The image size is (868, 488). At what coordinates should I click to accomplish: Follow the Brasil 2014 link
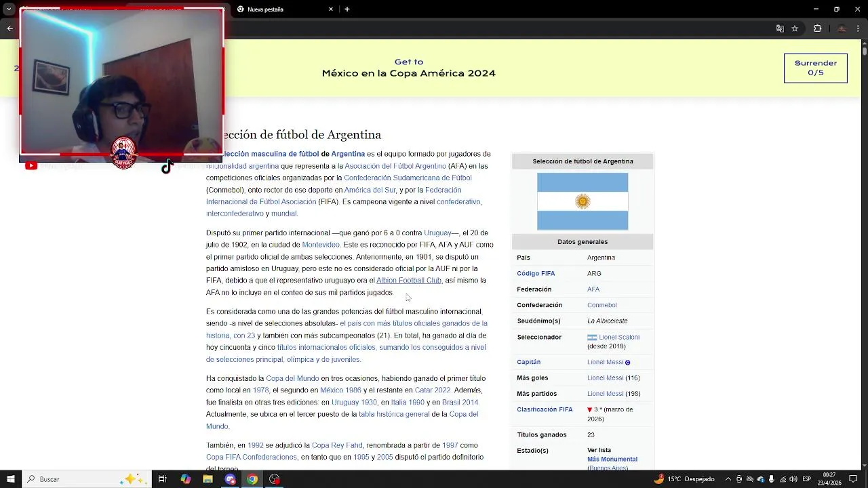(460, 403)
